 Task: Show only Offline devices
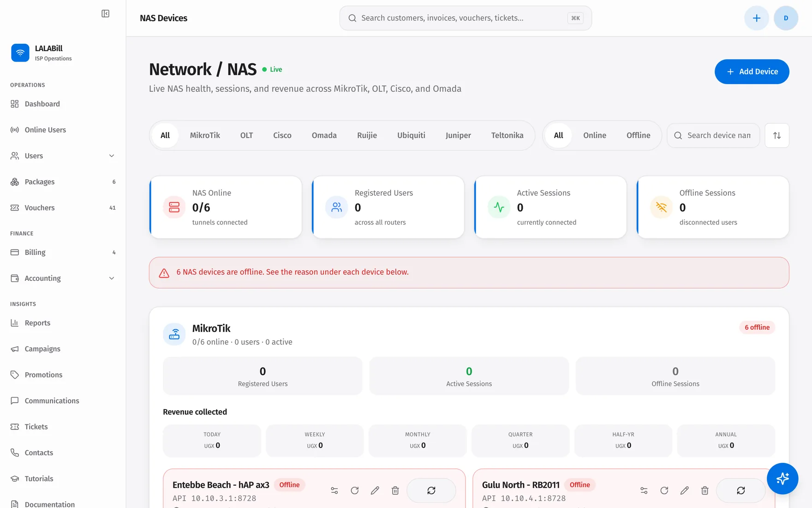pos(639,135)
